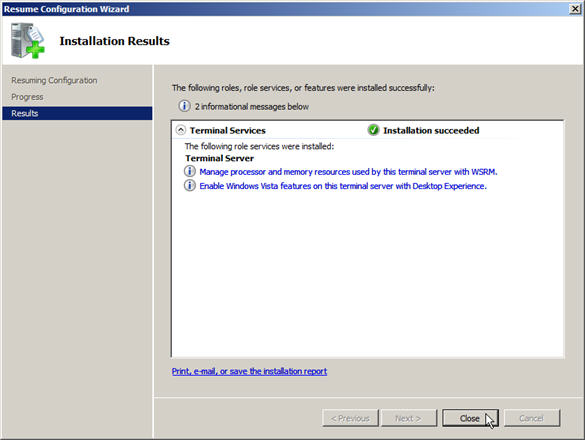This screenshot has height=440, width=585.
Task: Click the Next > button
Action: [408, 418]
